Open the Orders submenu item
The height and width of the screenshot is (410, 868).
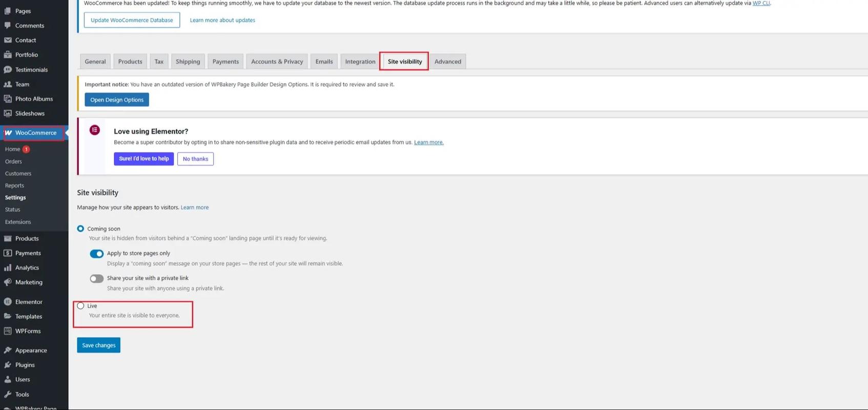pyautogui.click(x=13, y=161)
